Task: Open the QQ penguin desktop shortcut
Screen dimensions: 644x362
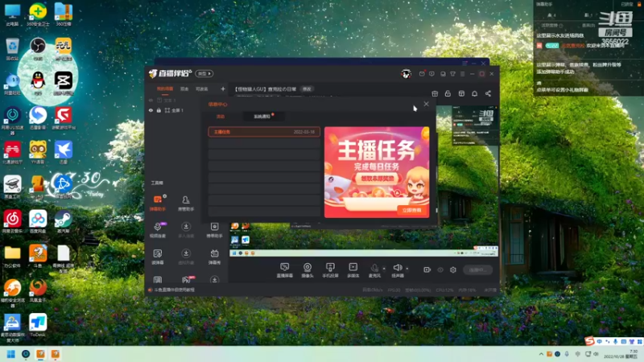Action: pos(38,84)
